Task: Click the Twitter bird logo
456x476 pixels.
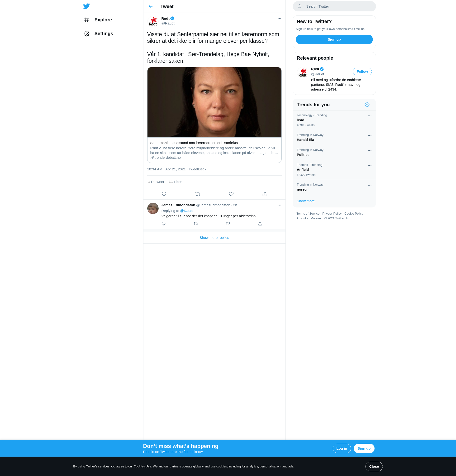Action: pyautogui.click(x=86, y=6)
